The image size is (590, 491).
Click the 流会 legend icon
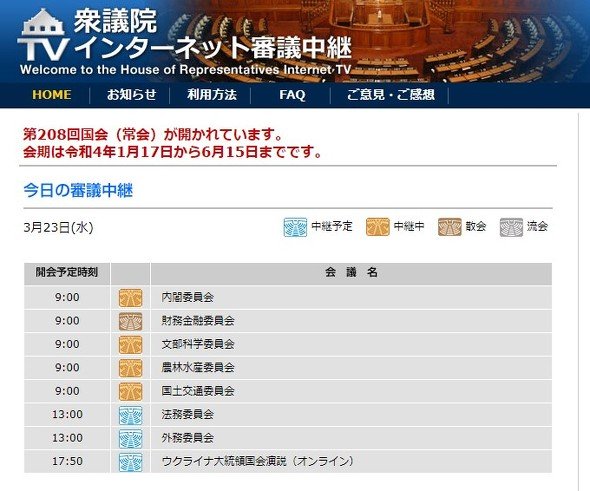click(511, 227)
